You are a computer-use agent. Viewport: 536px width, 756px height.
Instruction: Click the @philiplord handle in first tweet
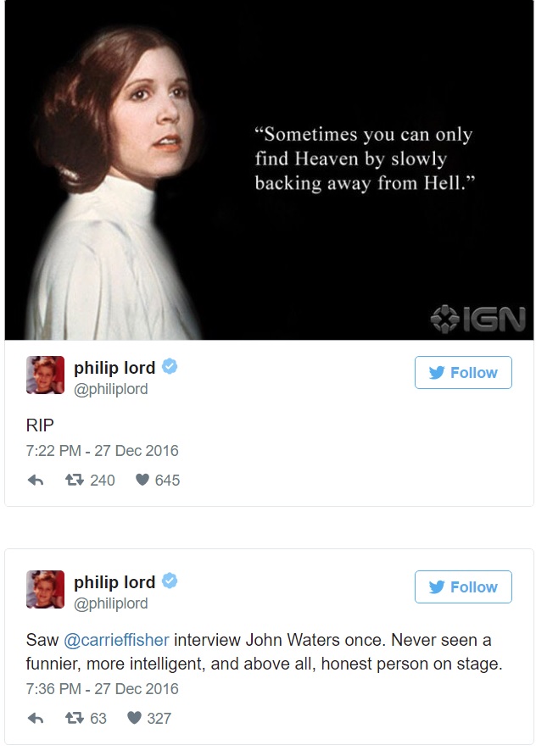tap(110, 389)
